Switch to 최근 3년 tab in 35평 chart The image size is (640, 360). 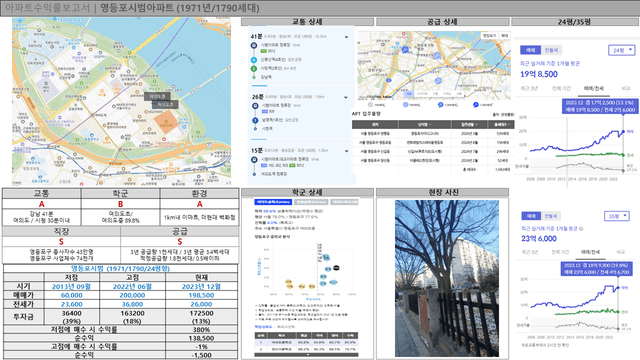click(530, 252)
